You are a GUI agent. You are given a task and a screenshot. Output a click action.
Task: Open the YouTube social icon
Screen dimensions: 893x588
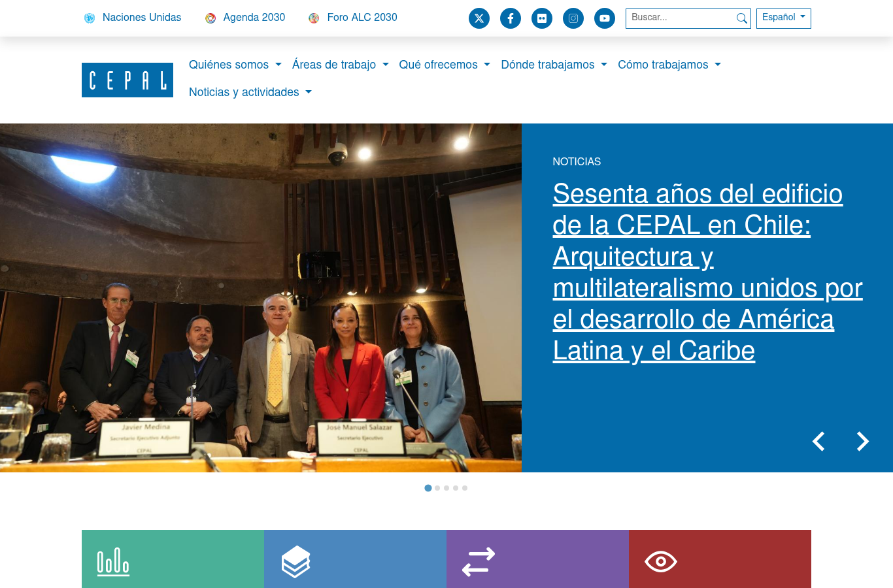[x=605, y=18]
